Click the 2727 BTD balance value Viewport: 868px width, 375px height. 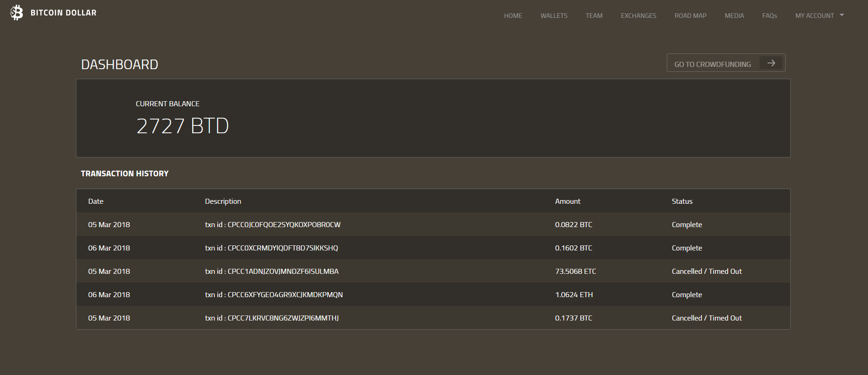[182, 126]
